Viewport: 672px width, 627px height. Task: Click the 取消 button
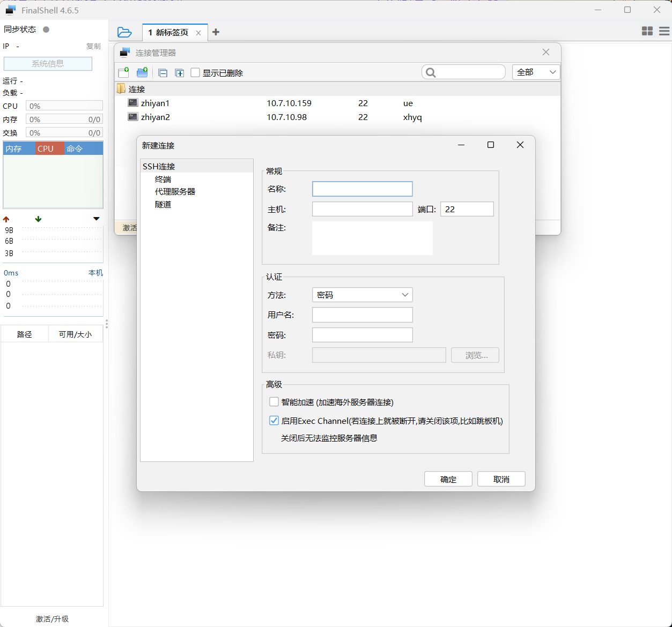[501, 479]
